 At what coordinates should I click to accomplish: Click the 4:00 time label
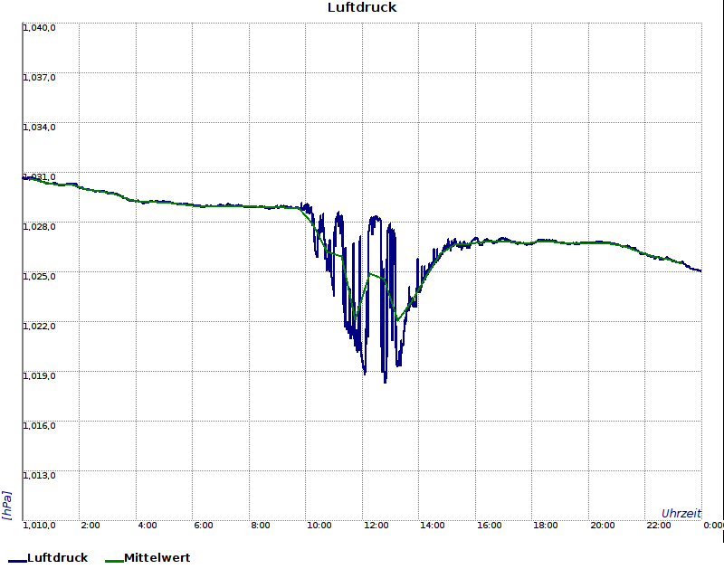[148, 526]
